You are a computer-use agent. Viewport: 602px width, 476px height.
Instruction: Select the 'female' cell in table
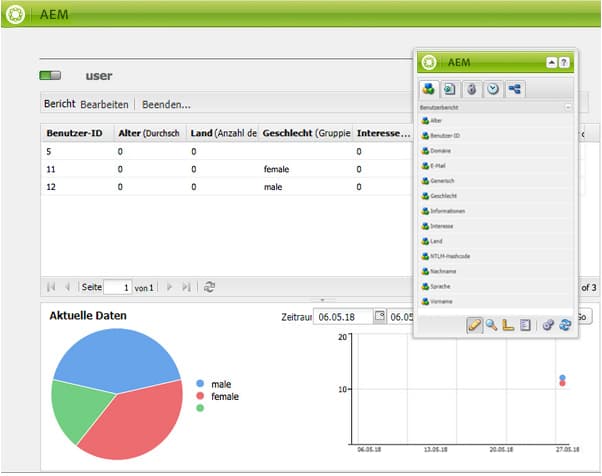276,169
